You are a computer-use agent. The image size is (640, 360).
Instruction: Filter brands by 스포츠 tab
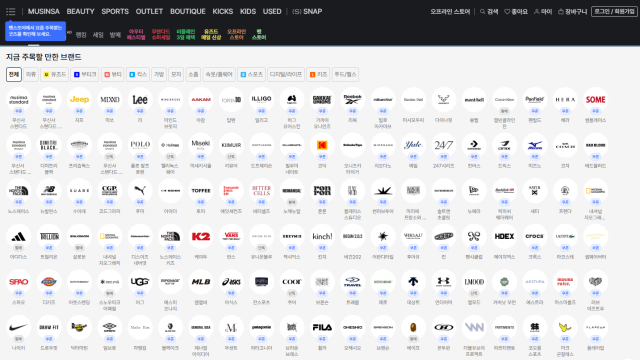point(251,74)
